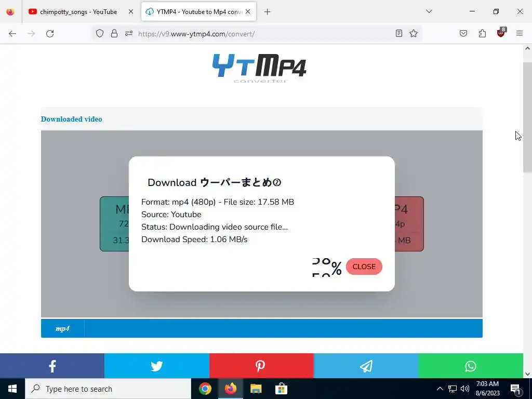Open uBlock Origin extension popup

(x=501, y=33)
